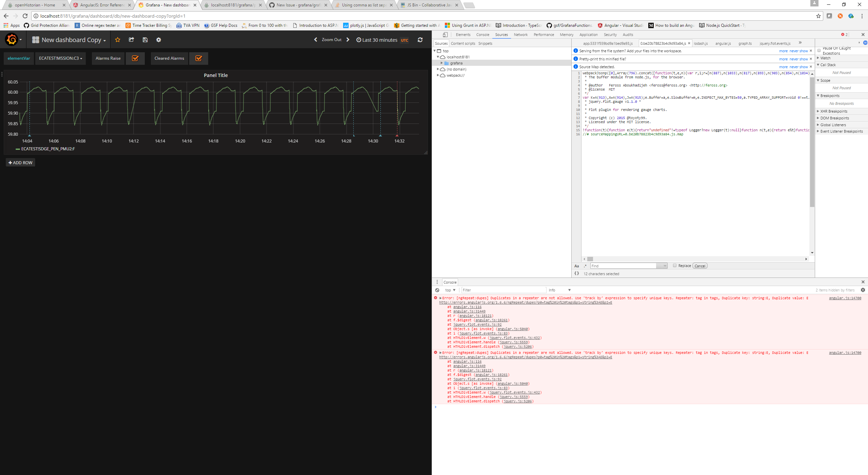868x475 pixels.
Task: Enable Pause On Caught Exceptions
Action: [819, 51]
